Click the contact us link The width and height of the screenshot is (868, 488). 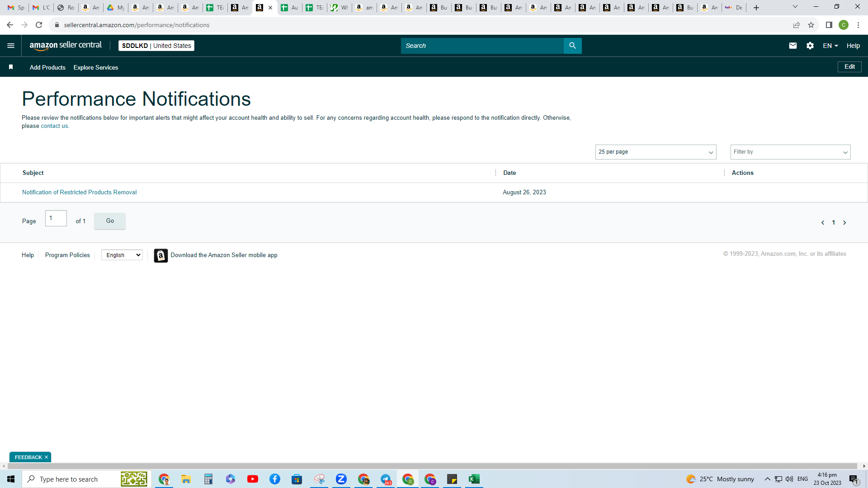click(x=54, y=126)
